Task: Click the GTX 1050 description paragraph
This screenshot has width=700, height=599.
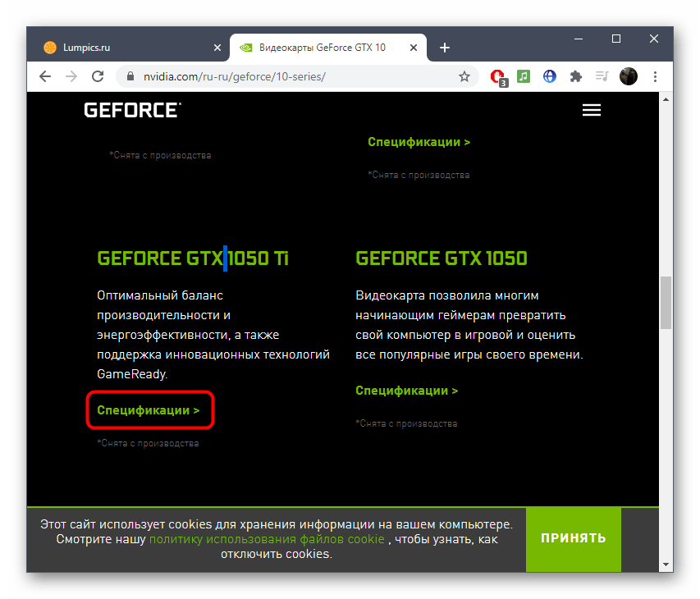Action: pos(469,325)
